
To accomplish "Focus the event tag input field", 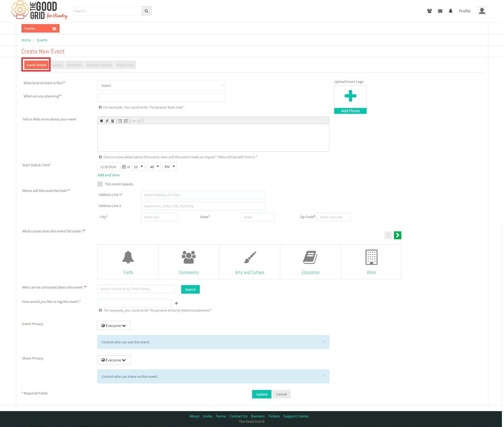I will coord(134,303).
